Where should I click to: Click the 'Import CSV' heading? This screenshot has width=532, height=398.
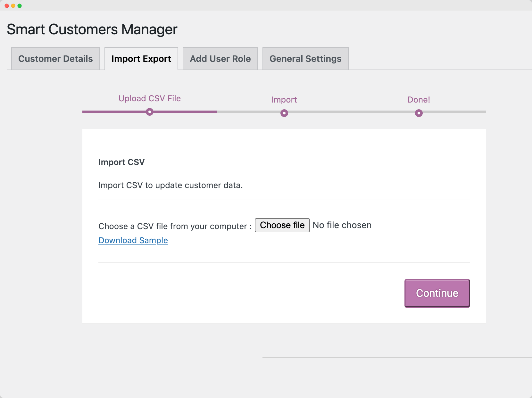[121, 162]
